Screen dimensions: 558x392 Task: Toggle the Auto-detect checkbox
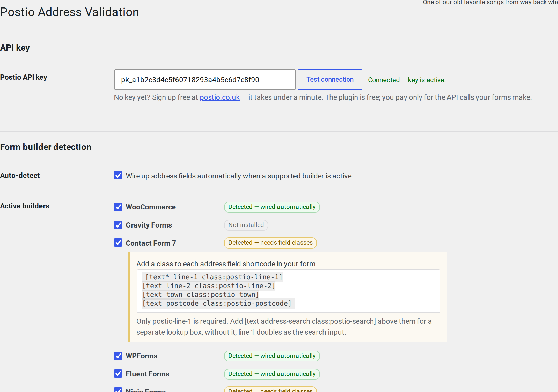(x=118, y=175)
